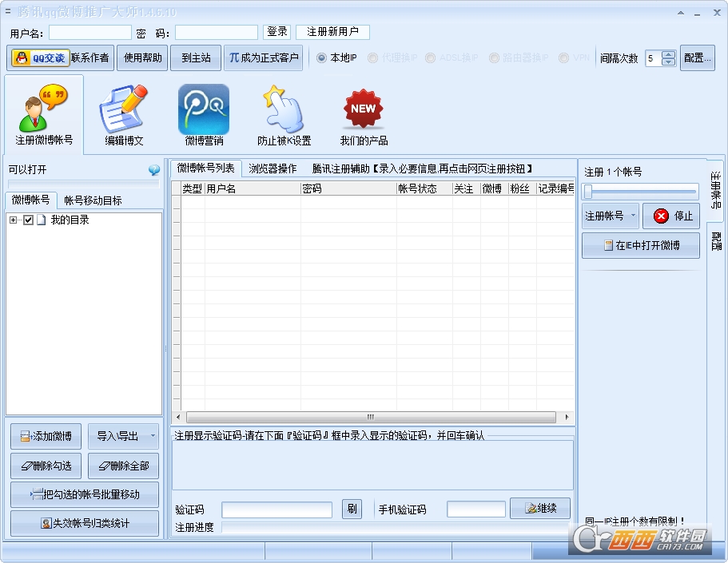Viewport: 728px width, 563px height.
Task: Click the blue help bubble icon
Action: click(154, 170)
